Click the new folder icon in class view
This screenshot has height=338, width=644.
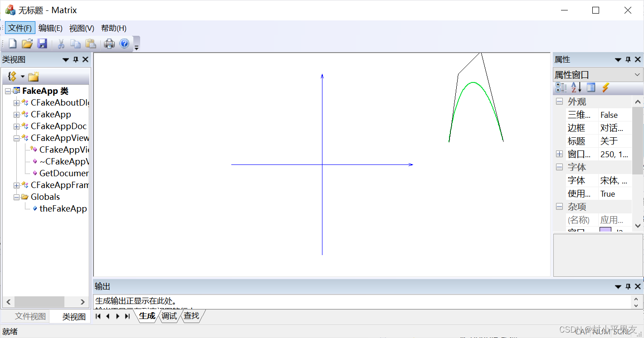pos(34,76)
